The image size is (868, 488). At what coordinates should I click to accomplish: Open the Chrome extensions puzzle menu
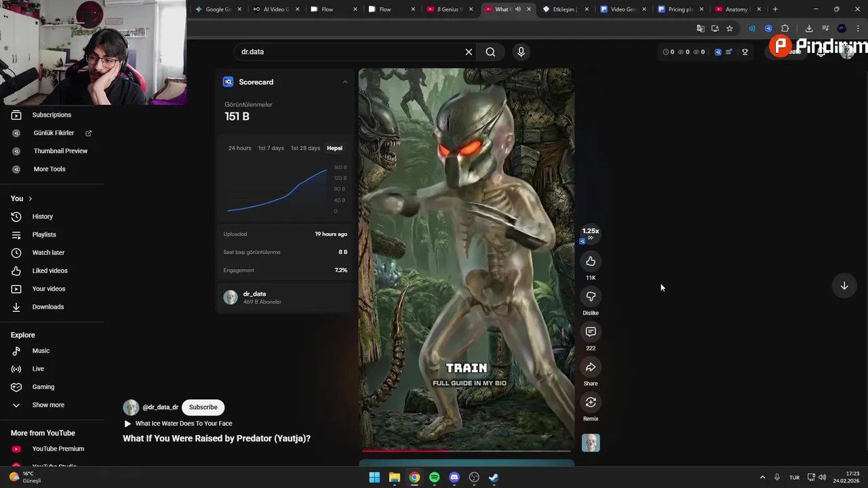pos(785,28)
